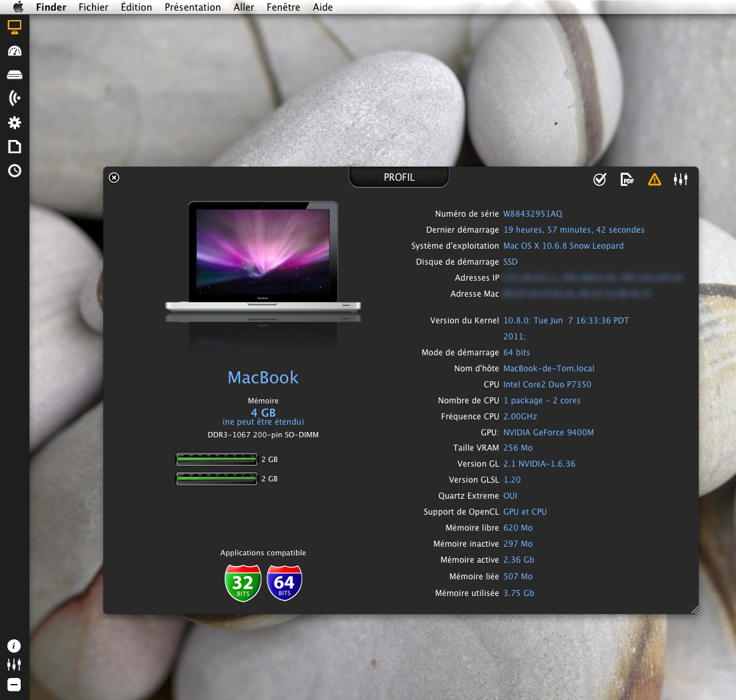Click the Quartz Extreme OUI value

click(510, 495)
